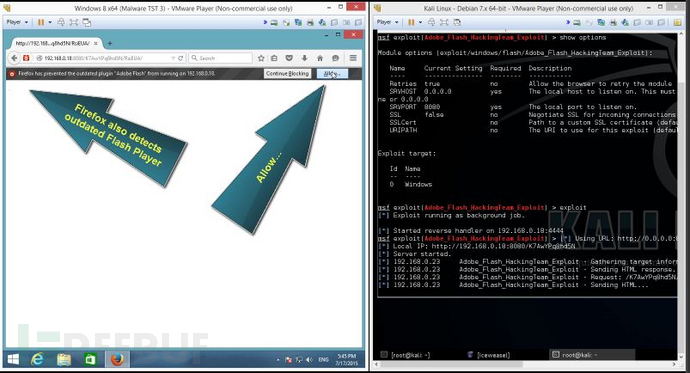690x373 pixels.
Task: Open Firefox downloads arrow icon
Action: [305, 58]
